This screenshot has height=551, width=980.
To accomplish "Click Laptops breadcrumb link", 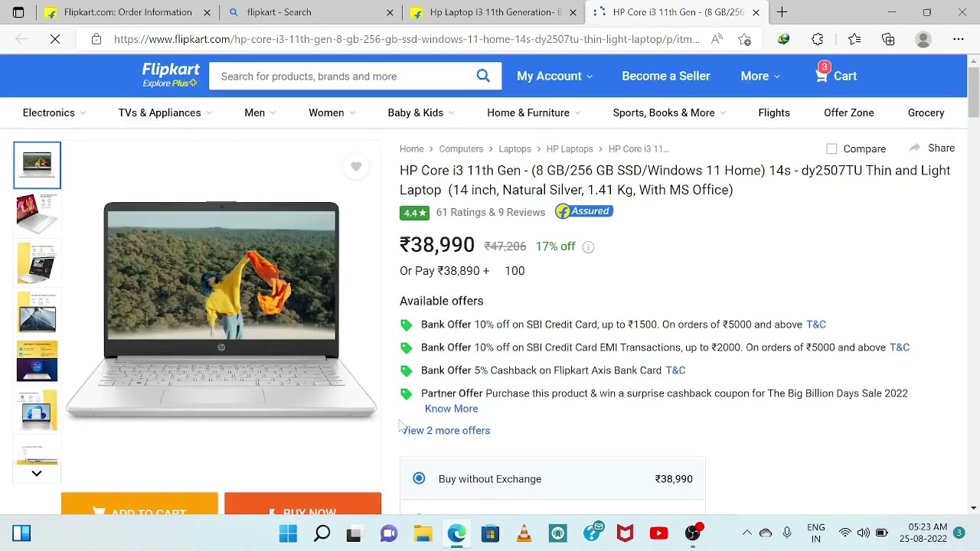I will (x=514, y=148).
